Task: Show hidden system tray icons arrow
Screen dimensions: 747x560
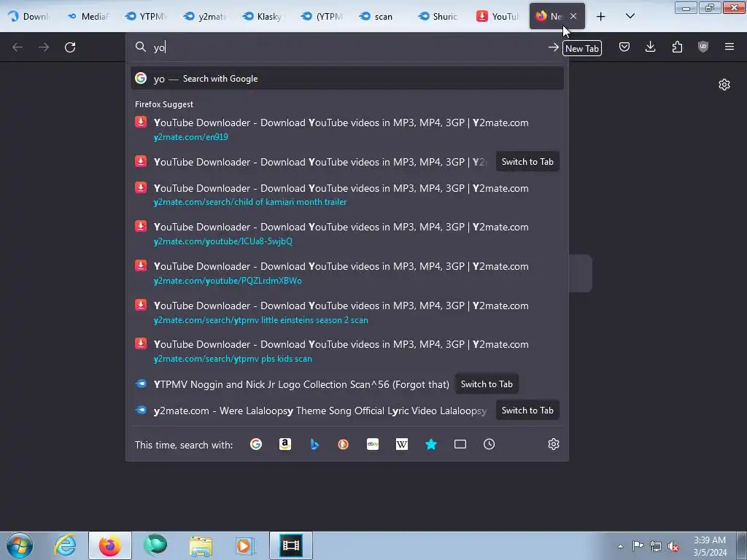Action: pos(620,546)
